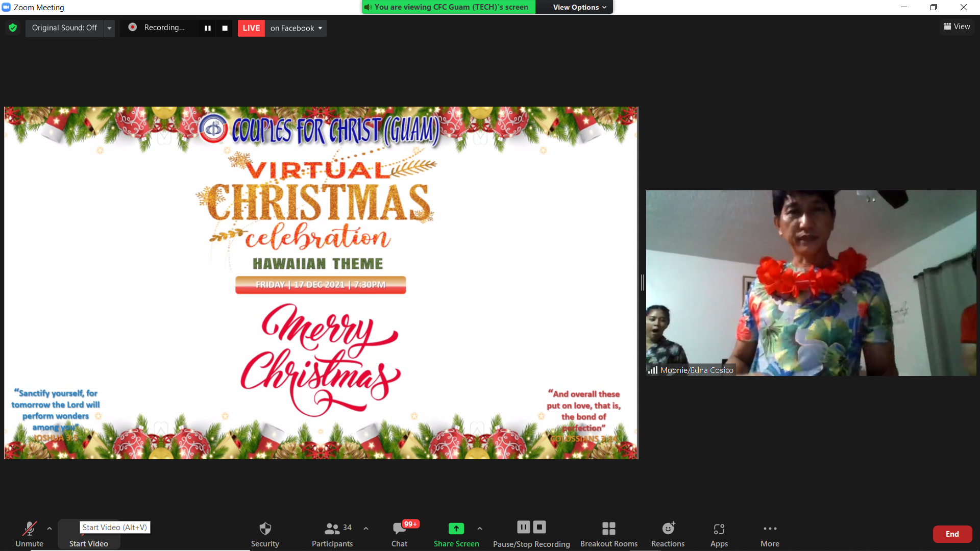Expand participants options caret
Screen dimensions: 980x551
[x=366, y=529]
